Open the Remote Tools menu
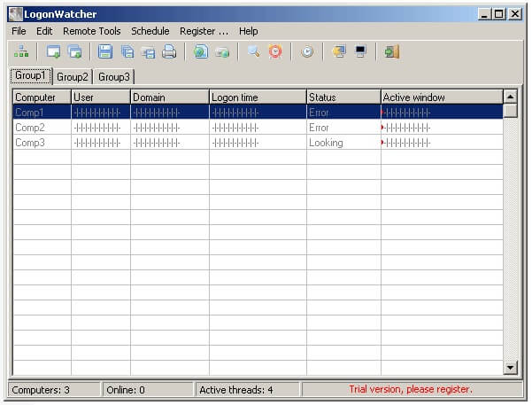This screenshot has width=532, height=405. (x=91, y=31)
